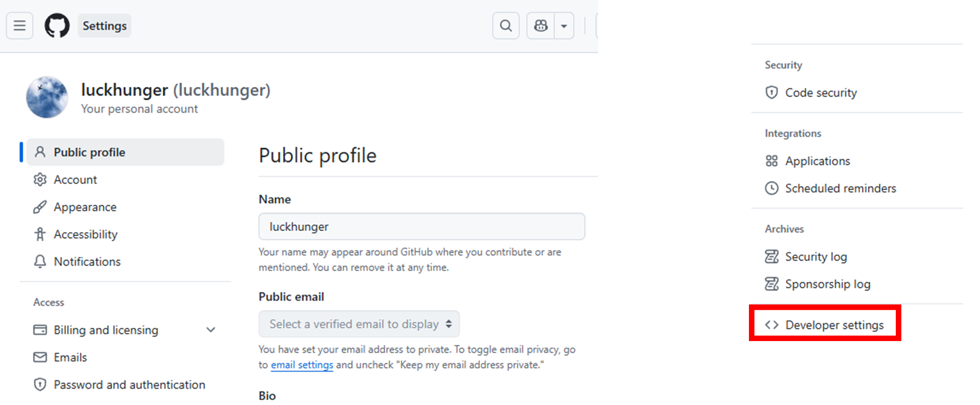The image size is (980, 405).
Task: Click the 'Archives' section heading
Action: click(784, 229)
